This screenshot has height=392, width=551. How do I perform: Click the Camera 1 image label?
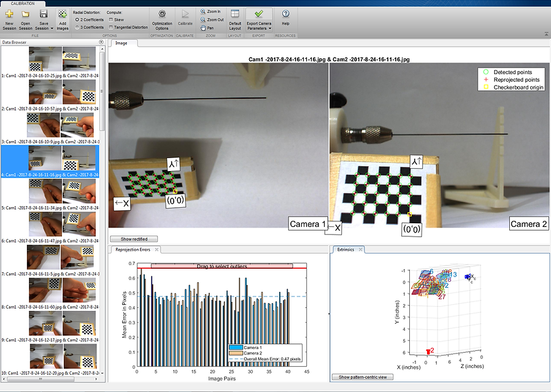pos(308,224)
